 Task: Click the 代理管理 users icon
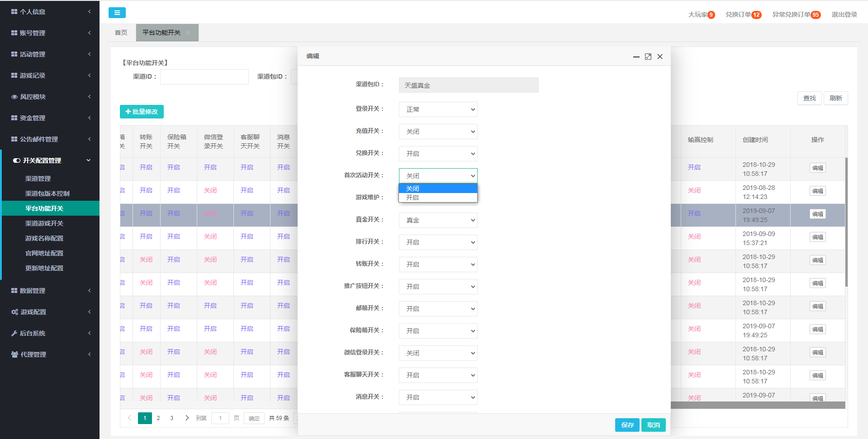tap(14, 354)
